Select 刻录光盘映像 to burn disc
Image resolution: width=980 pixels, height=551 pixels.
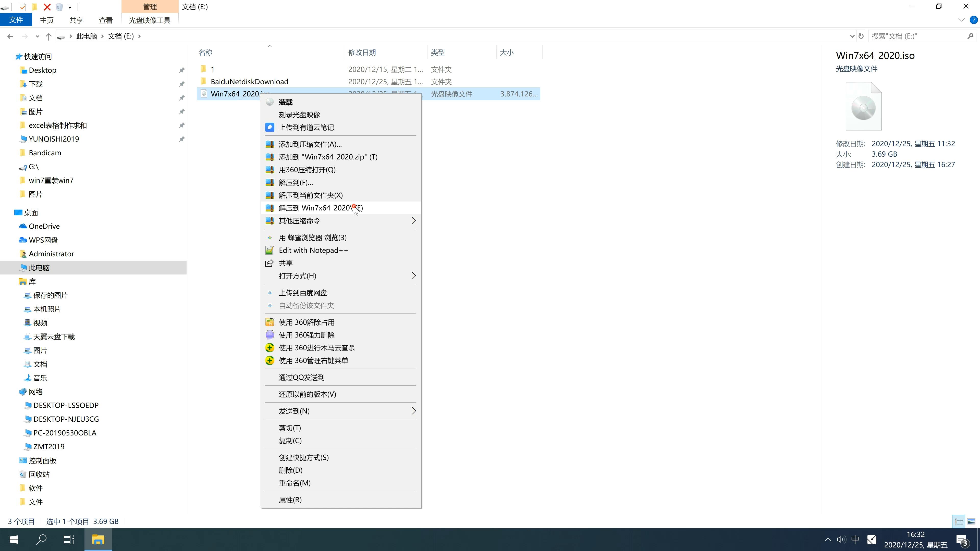301,114
